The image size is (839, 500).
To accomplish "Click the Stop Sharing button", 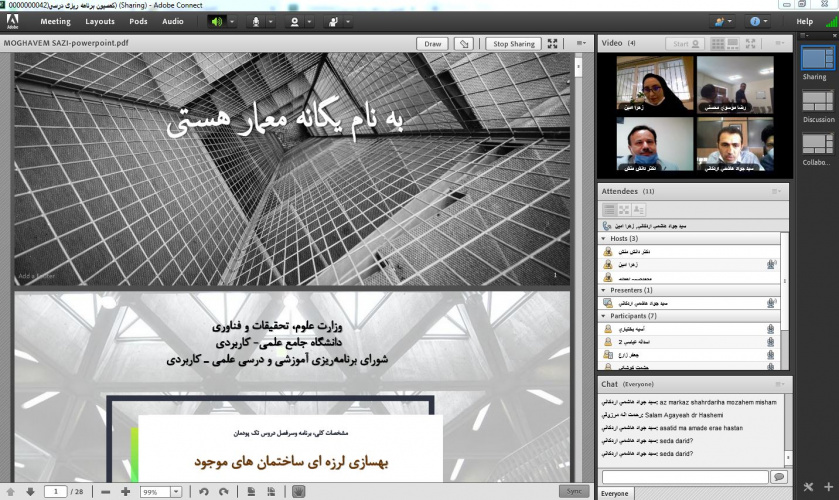I will [x=514, y=44].
